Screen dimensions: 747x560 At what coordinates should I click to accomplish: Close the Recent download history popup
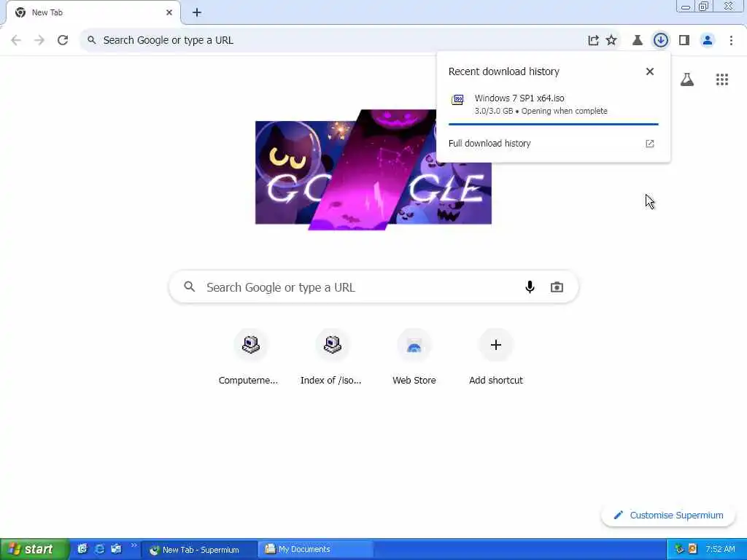650,71
